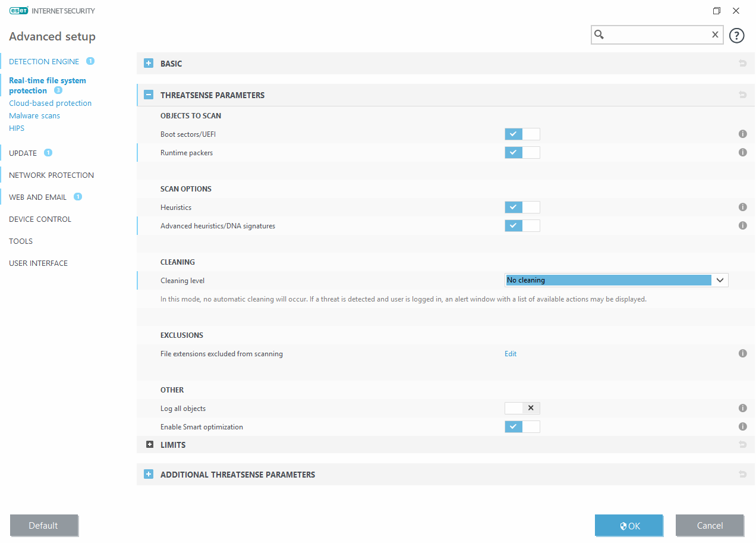Screen dimensions: 756x543
Task: Click the revert arrow on the Basic section
Action: (742, 64)
